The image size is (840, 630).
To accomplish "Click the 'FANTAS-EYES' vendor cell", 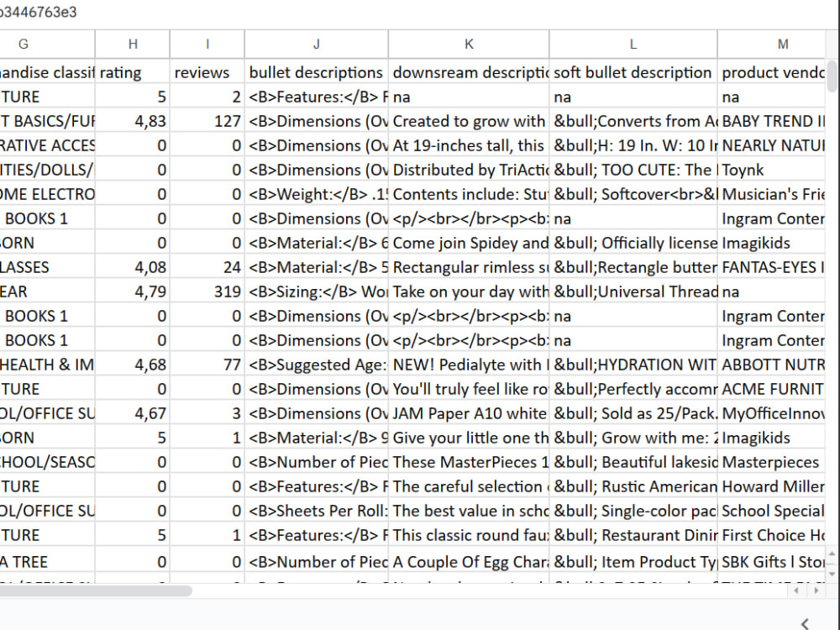I will click(x=771, y=267).
